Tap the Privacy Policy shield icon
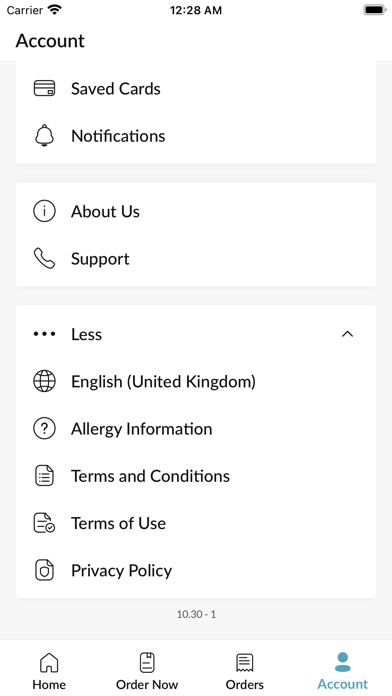 click(44, 570)
